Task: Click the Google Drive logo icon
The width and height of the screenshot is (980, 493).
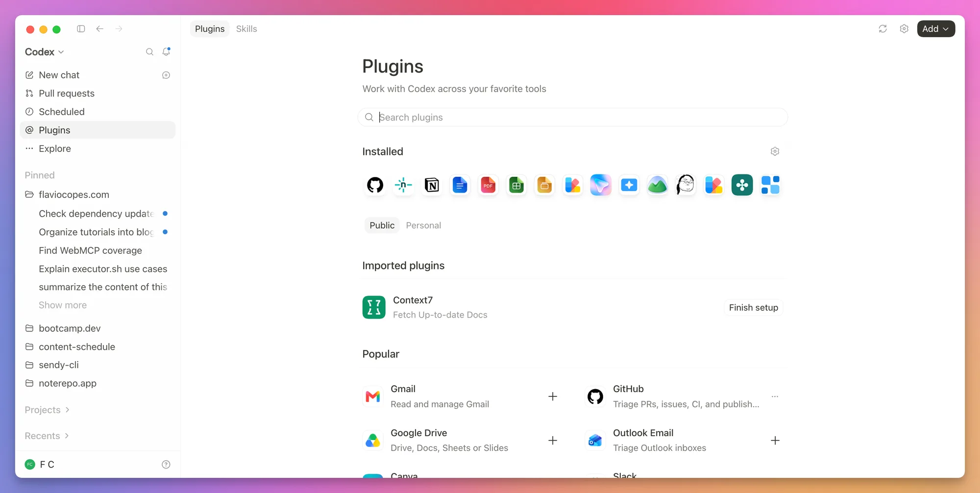Action: click(373, 441)
